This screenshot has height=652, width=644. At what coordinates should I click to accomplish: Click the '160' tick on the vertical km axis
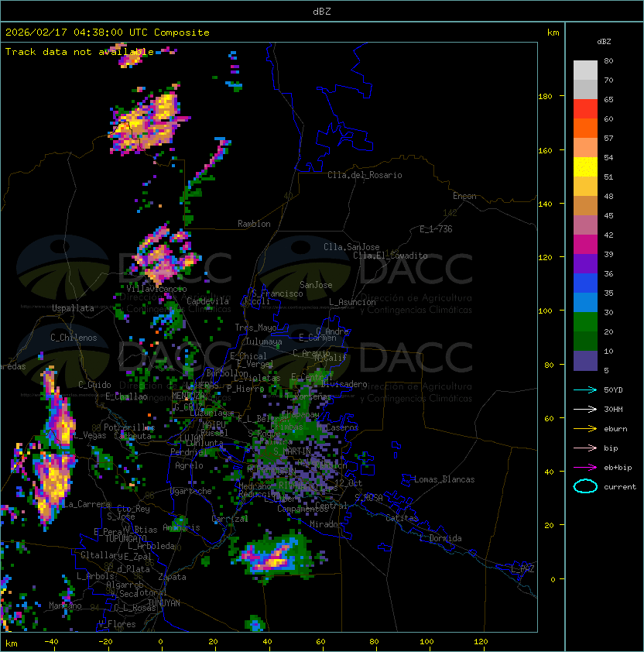pyautogui.click(x=545, y=150)
